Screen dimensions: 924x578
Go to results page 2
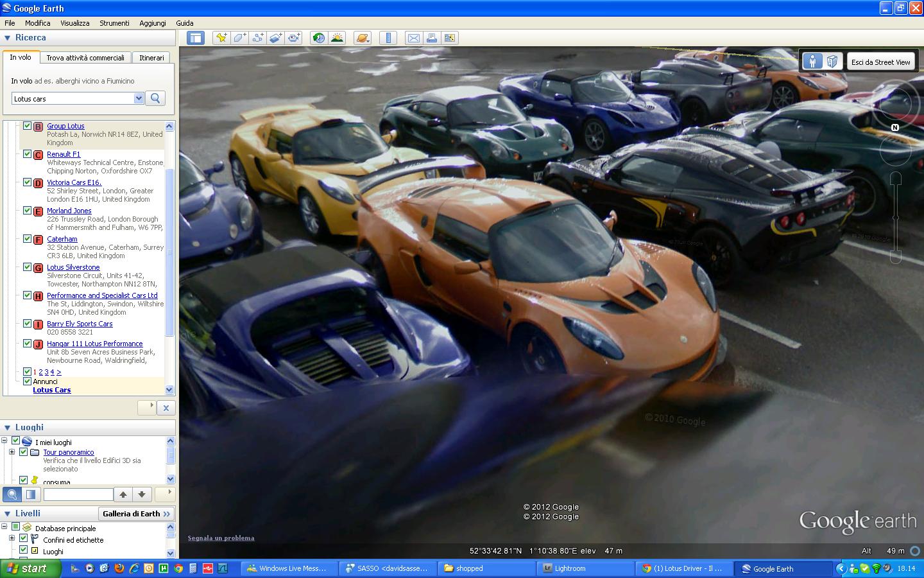coord(40,372)
